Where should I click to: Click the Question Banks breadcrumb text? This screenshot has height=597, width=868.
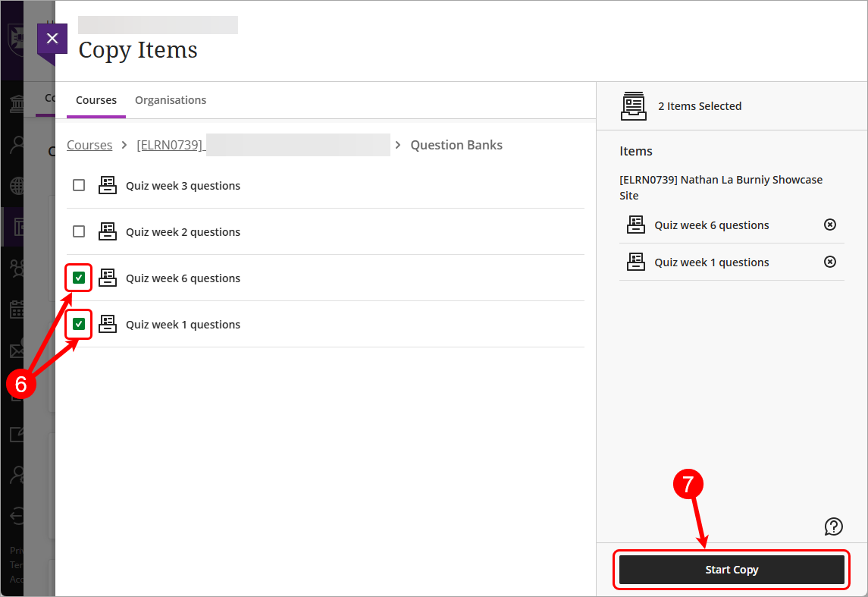tap(456, 145)
